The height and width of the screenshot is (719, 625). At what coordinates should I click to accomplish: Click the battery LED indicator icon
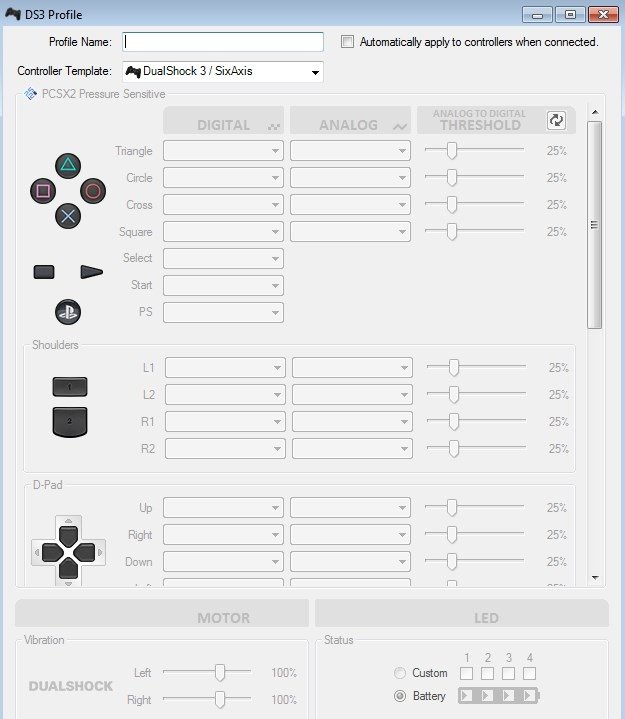point(499,696)
